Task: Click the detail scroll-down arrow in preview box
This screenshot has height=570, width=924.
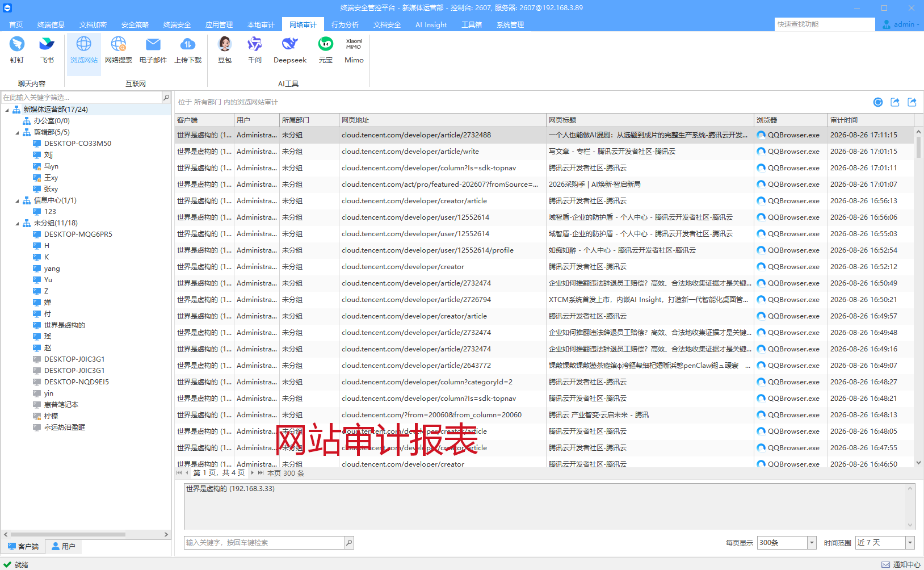Action: [x=910, y=525]
